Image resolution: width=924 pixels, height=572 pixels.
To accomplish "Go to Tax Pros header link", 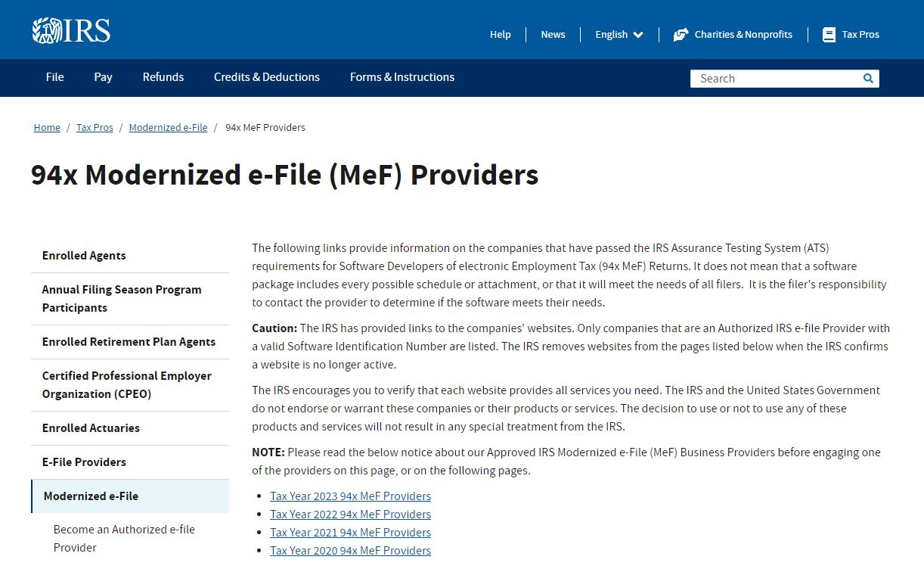I will pos(860,34).
